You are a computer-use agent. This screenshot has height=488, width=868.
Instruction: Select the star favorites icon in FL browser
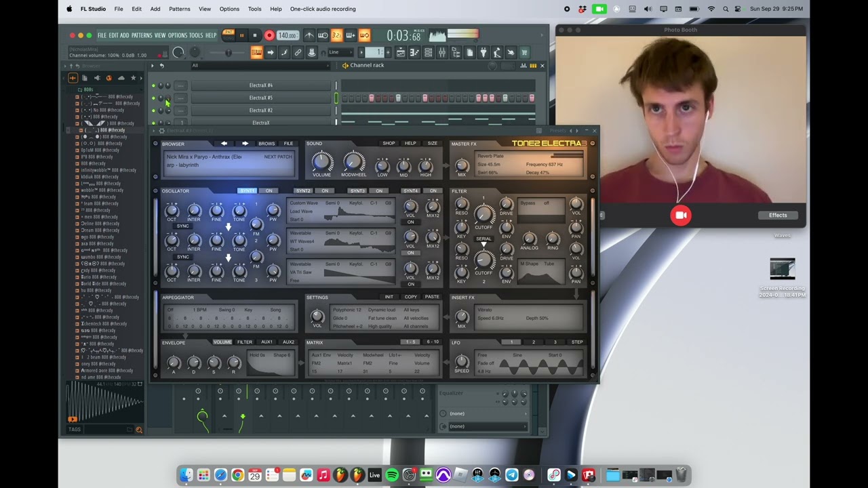pyautogui.click(x=133, y=78)
